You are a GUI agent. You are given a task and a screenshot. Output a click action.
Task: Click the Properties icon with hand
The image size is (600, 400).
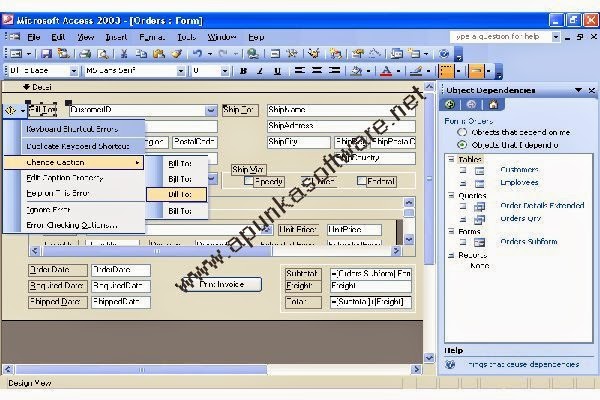coord(357,54)
